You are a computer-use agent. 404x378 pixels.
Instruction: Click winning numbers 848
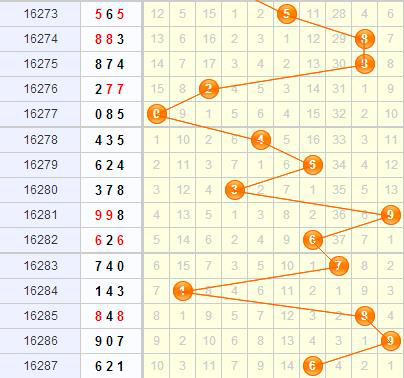tap(109, 316)
